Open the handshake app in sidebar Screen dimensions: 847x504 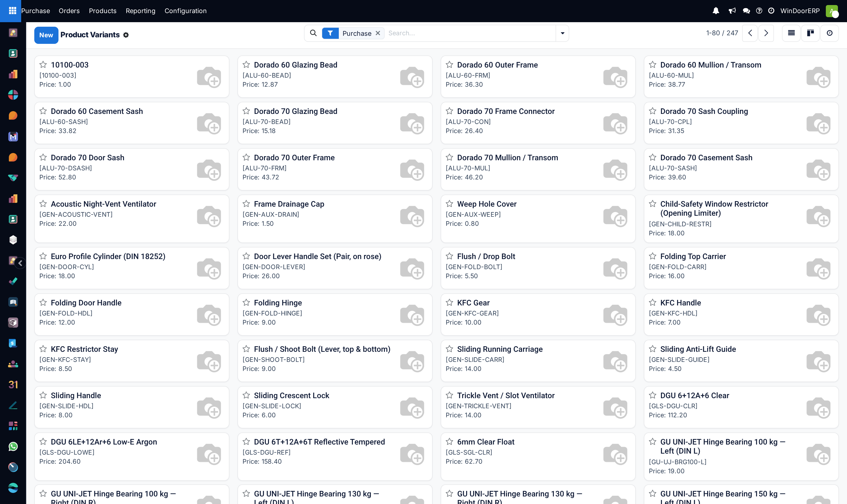[13, 178]
